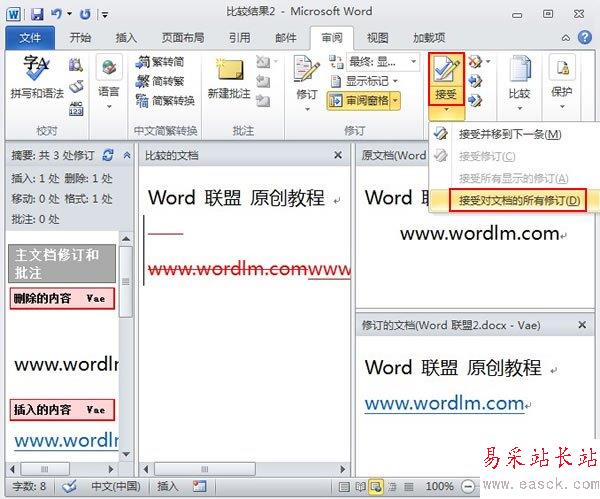Select 接受对文档的所有修订(D) menu item
Image resolution: width=600 pixels, height=499 pixels.
click(x=518, y=200)
